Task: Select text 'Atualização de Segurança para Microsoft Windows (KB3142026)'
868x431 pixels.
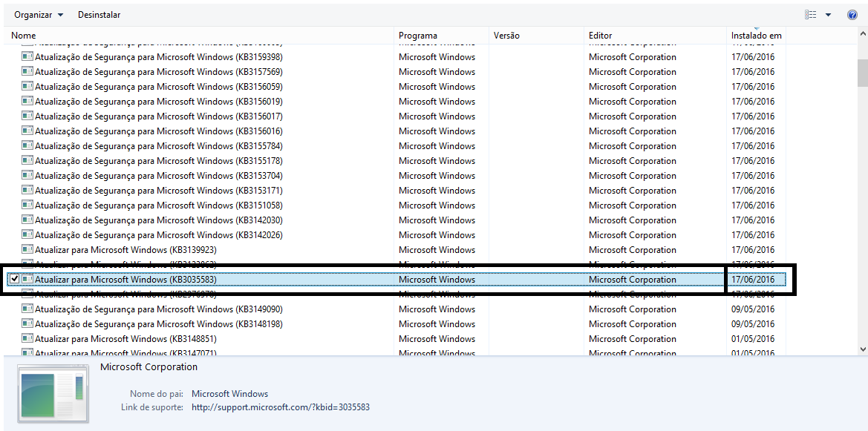Action: tap(159, 235)
